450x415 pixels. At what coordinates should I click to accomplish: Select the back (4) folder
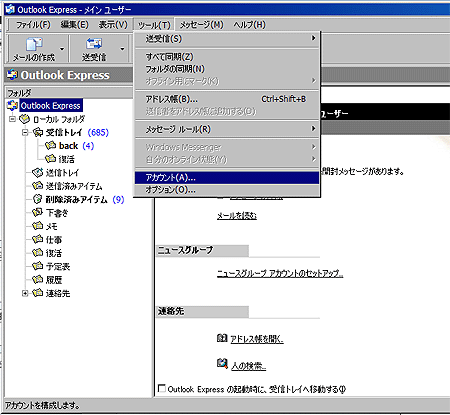pos(76,146)
